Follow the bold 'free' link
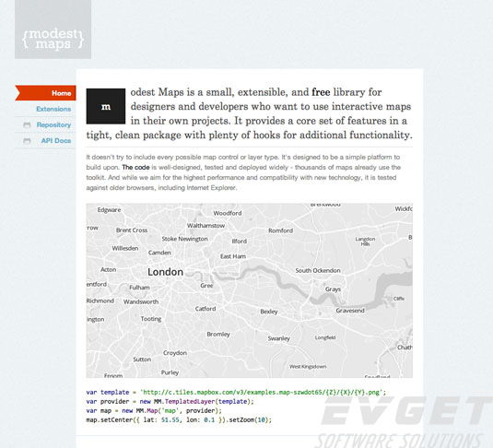 (x=321, y=92)
